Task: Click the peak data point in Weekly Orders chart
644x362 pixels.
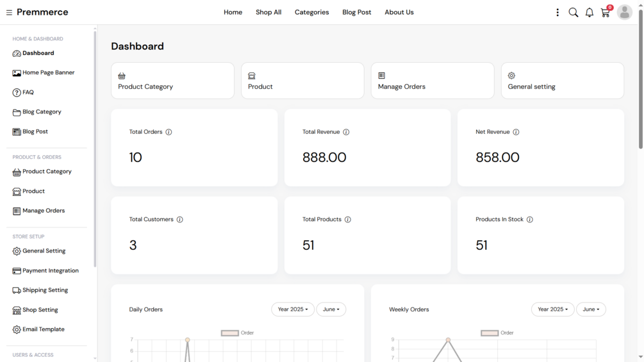Action: pyautogui.click(x=448, y=340)
